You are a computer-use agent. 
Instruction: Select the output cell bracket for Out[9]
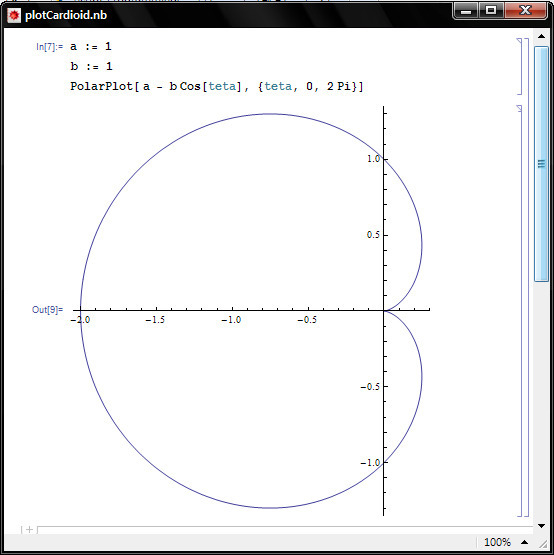(519, 310)
